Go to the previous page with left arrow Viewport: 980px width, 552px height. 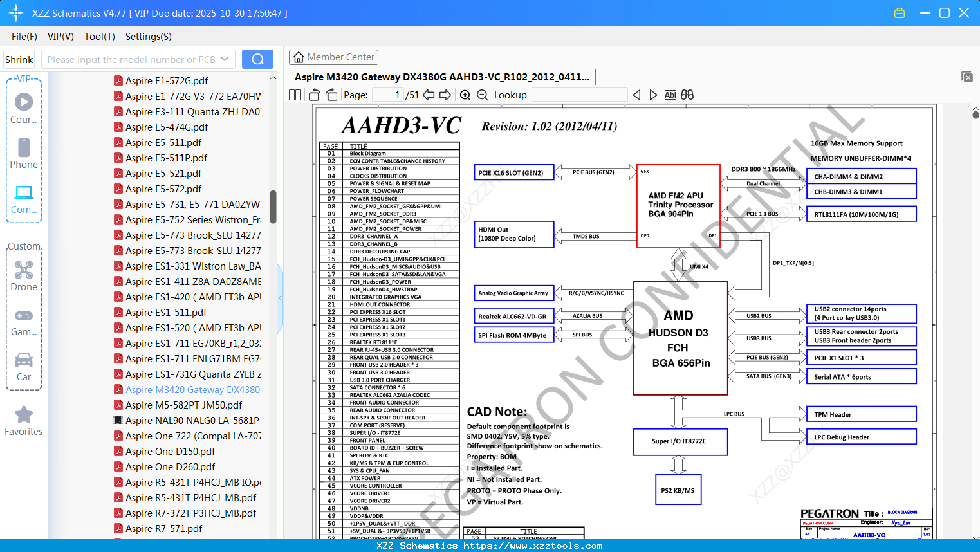point(429,95)
